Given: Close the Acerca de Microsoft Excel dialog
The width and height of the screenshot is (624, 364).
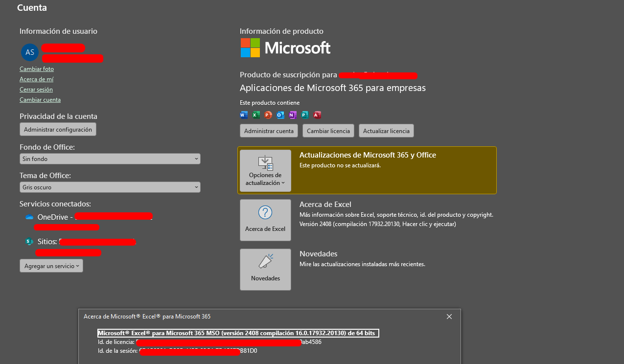Looking at the screenshot, I should [x=449, y=317].
